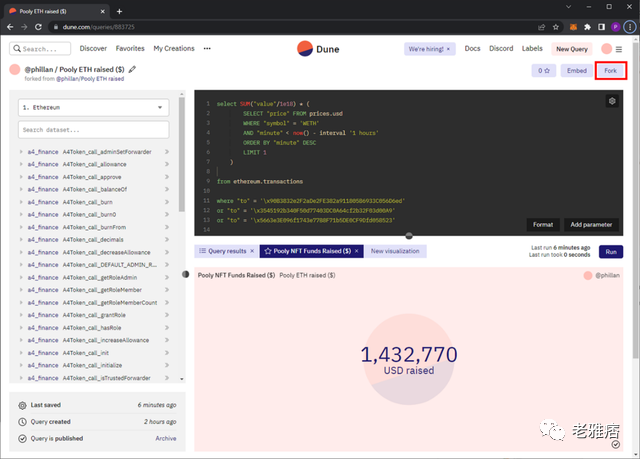Focus the Search dataset field
The height and width of the screenshot is (459, 640).
click(93, 130)
